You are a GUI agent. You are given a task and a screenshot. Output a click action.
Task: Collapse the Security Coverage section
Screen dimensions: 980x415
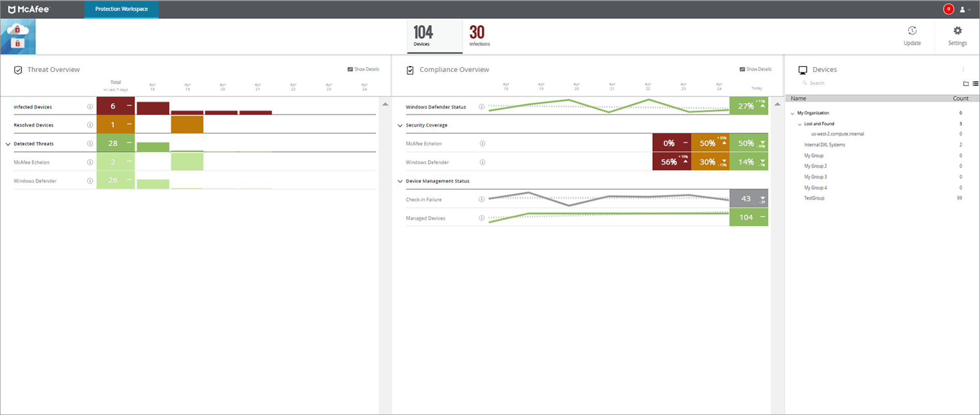[400, 125]
